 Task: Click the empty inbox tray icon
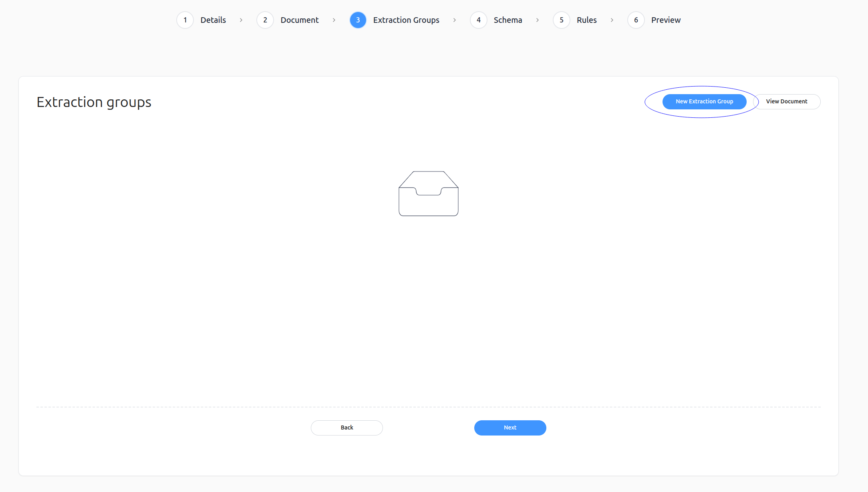(x=428, y=194)
